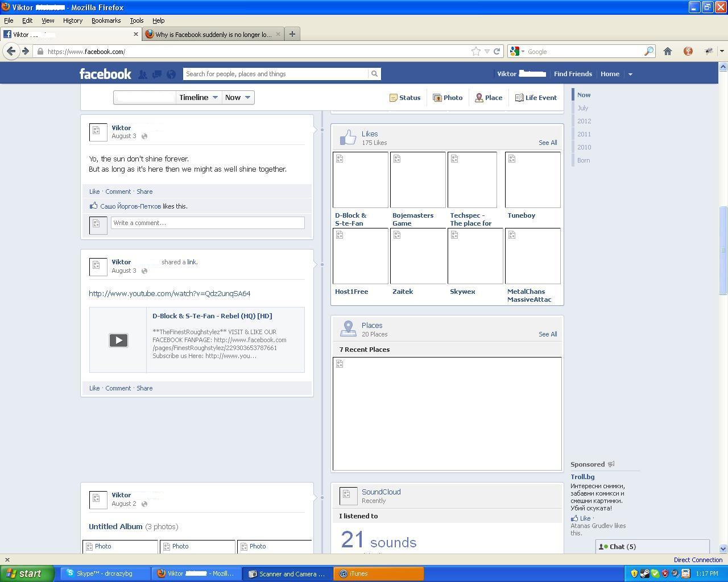Click the Windows Start button
The width and height of the screenshot is (728, 582).
(x=27, y=573)
